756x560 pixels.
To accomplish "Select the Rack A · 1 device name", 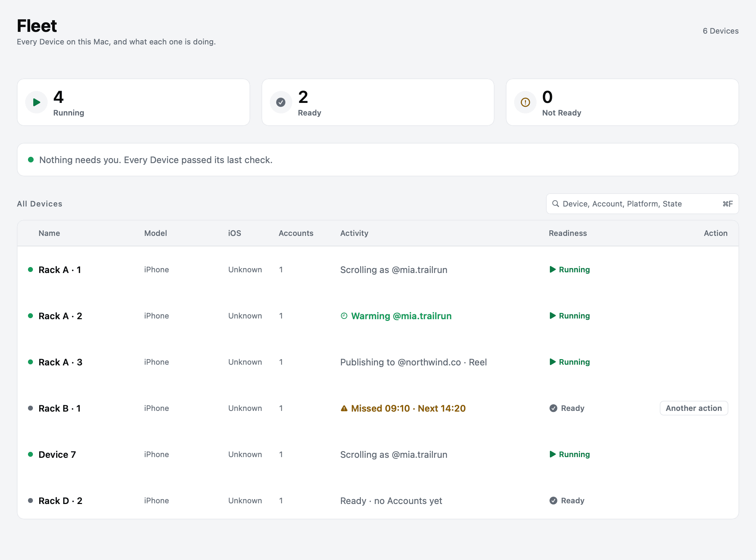I will click(x=60, y=269).
